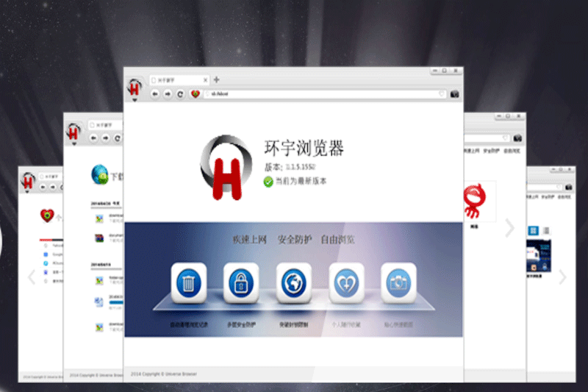
Task: Click back arrow in downloads window
Action: 94,138
